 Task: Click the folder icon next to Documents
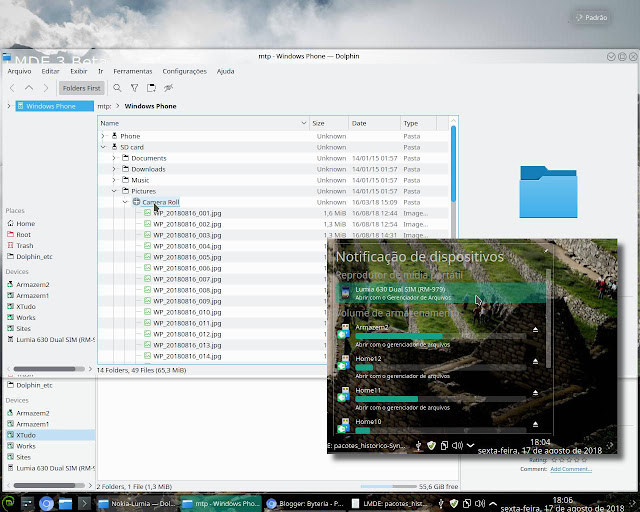(x=126, y=158)
